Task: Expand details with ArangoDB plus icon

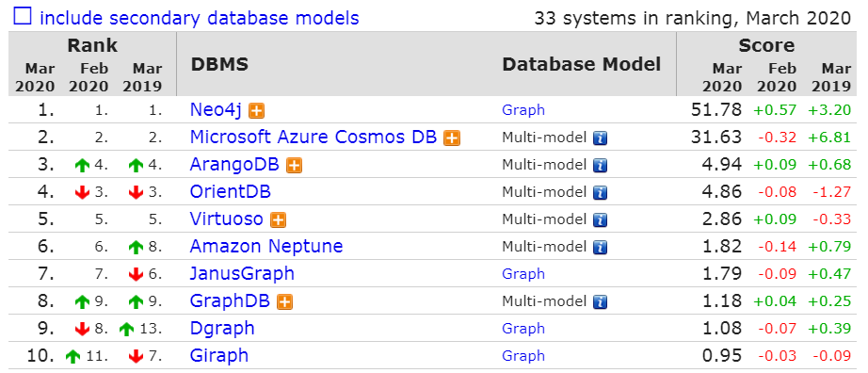Action: 294,165
